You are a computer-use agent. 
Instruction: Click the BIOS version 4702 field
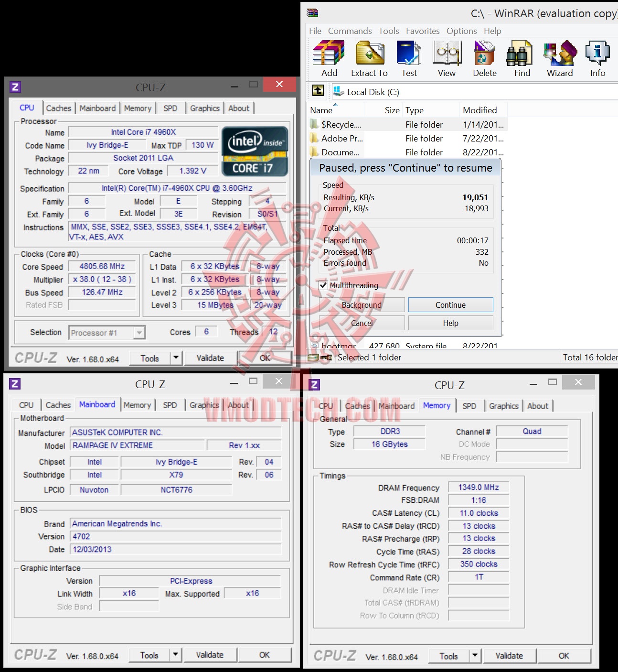(176, 537)
